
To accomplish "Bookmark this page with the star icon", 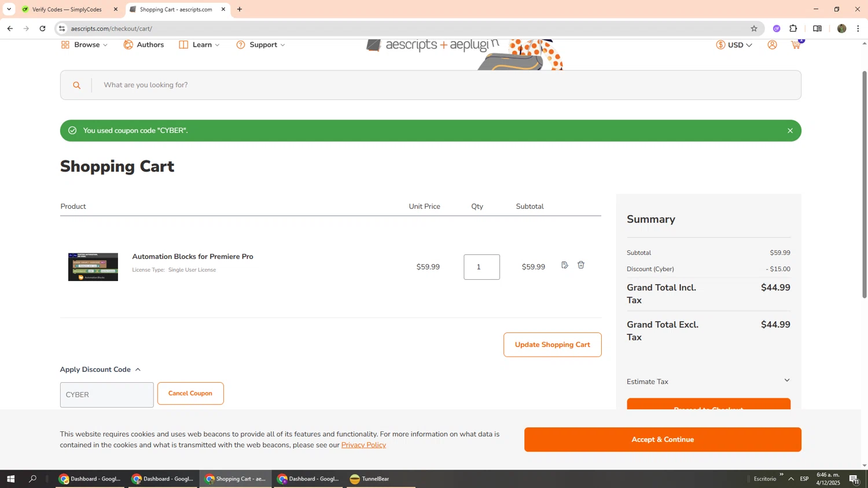I will click(x=754, y=28).
